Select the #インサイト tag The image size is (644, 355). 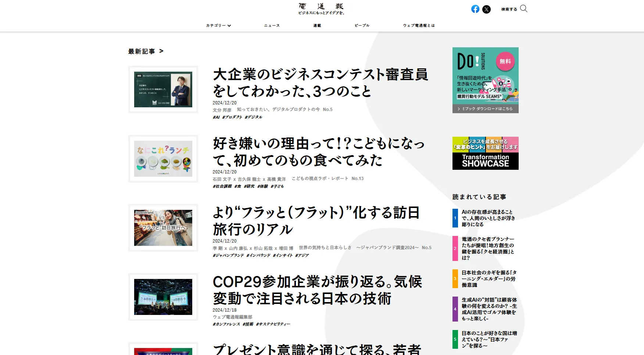point(283,255)
